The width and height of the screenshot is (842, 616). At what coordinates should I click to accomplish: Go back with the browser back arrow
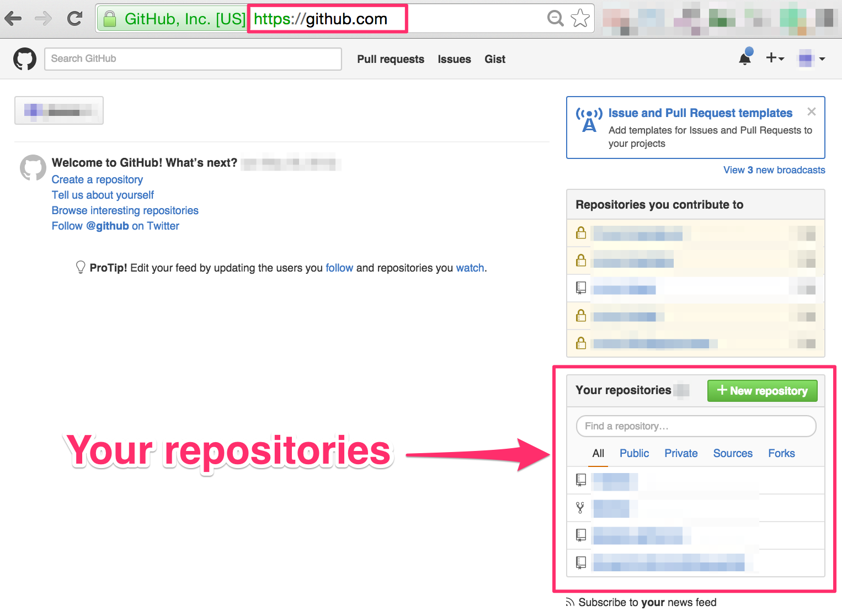tap(13, 19)
